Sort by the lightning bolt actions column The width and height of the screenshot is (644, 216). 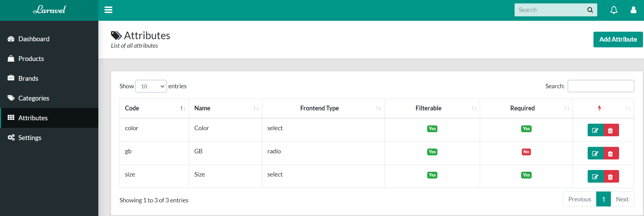click(603, 108)
